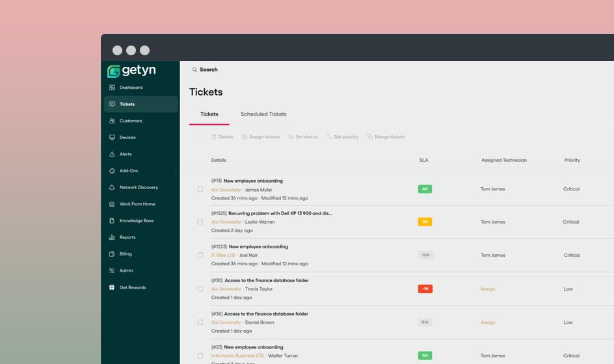
Task: Click 2H SLA badge for ticket #1525
Action: 425,222
